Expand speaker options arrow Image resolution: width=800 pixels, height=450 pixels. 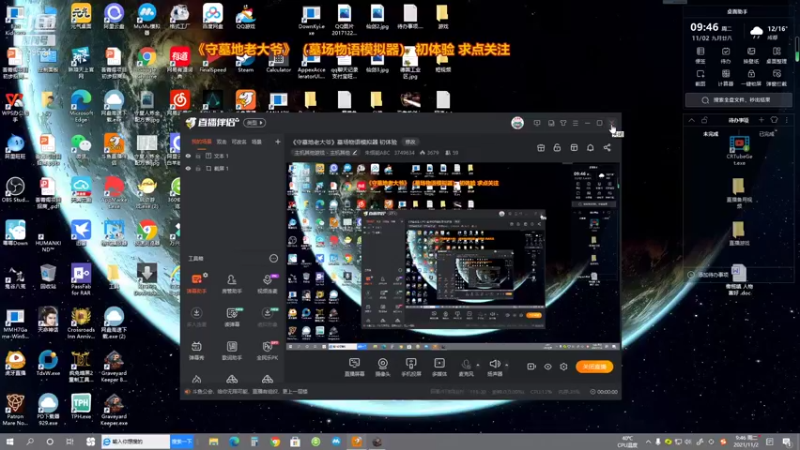[506, 365]
